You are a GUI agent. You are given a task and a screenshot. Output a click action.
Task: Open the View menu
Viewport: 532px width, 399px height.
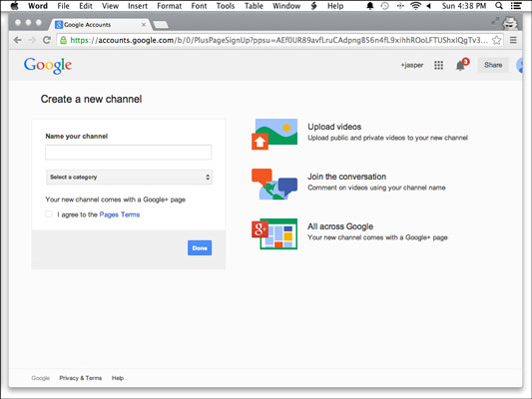coord(110,6)
